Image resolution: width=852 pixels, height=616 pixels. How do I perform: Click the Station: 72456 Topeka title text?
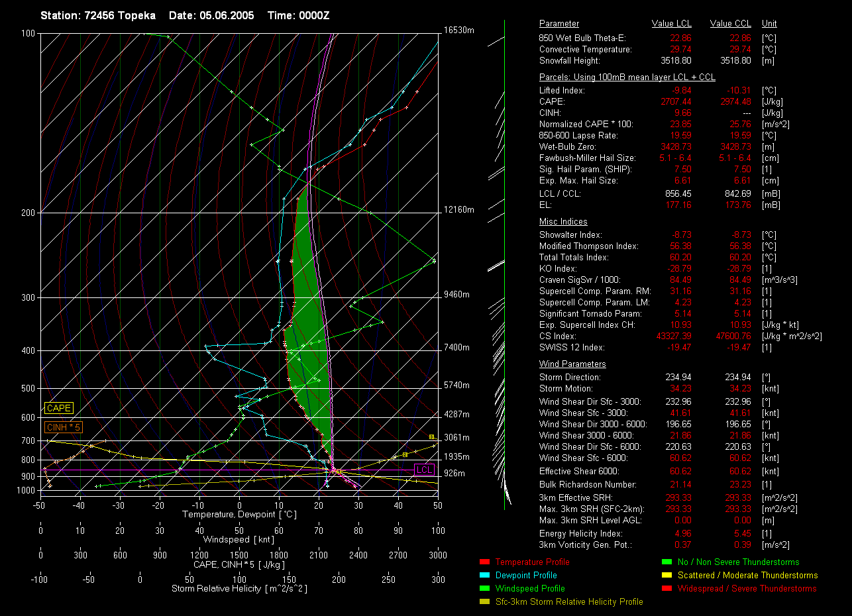(x=98, y=15)
